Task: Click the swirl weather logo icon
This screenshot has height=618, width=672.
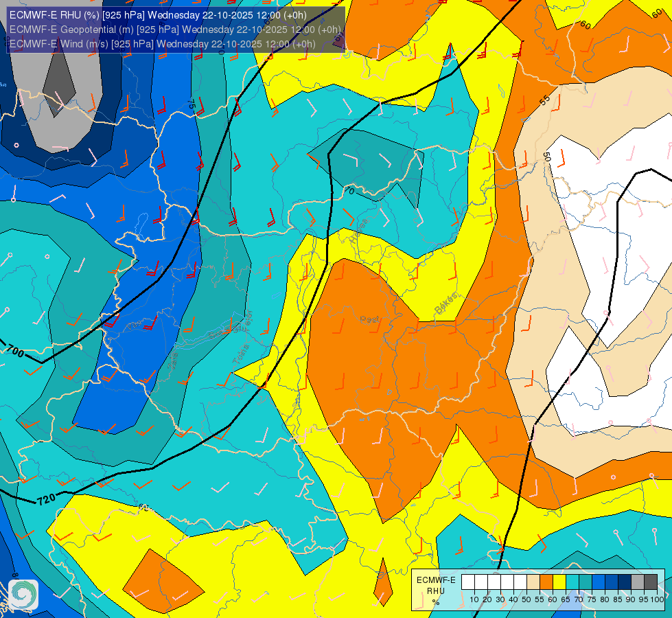Action: pyautogui.click(x=23, y=594)
